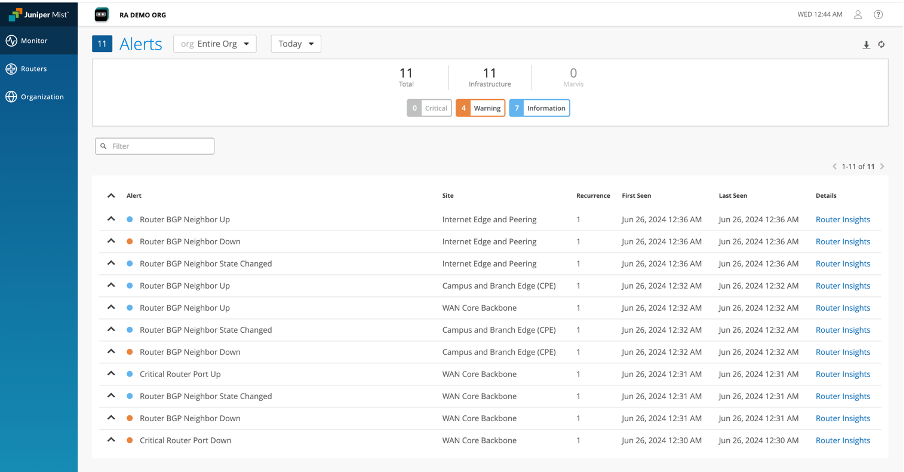This screenshot has width=904, height=472.
Task: Sort by the Site column header
Action: point(448,196)
